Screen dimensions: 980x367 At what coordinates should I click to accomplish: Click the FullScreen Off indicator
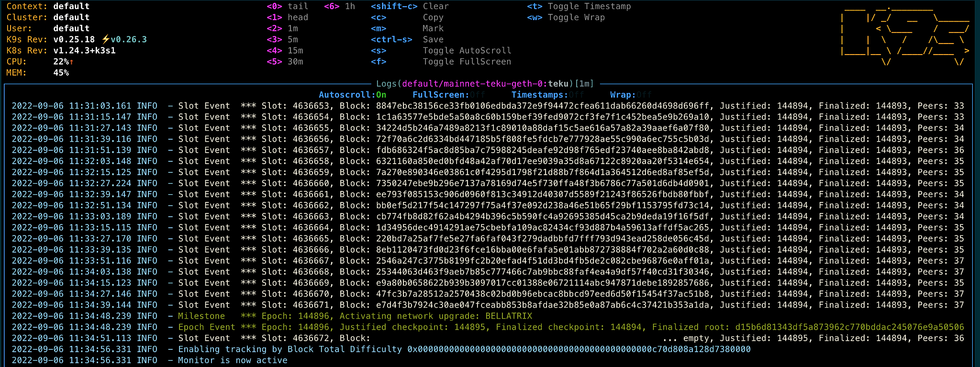tap(449, 95)
